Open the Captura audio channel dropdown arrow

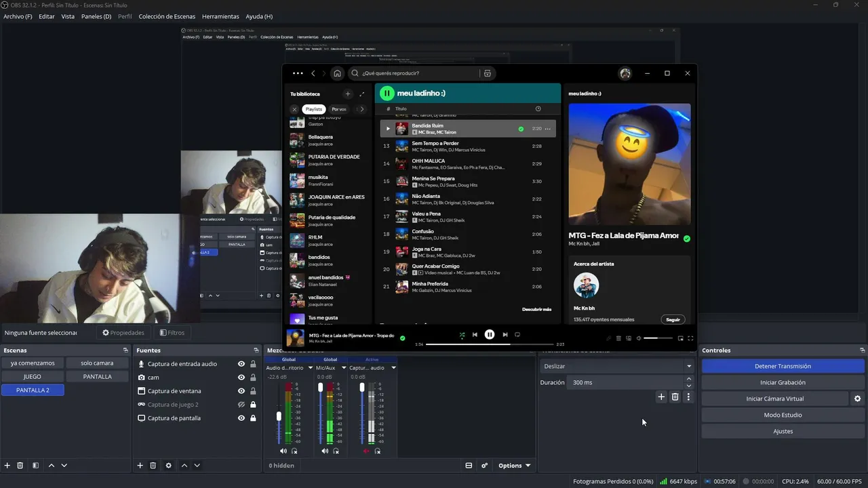click(x=393, y=367)
